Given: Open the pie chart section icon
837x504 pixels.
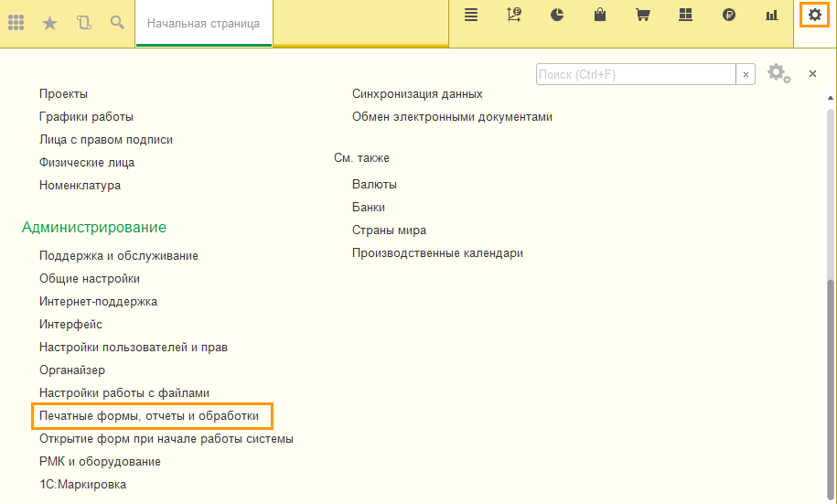Looking at the screenshot, I should (557, 15).
